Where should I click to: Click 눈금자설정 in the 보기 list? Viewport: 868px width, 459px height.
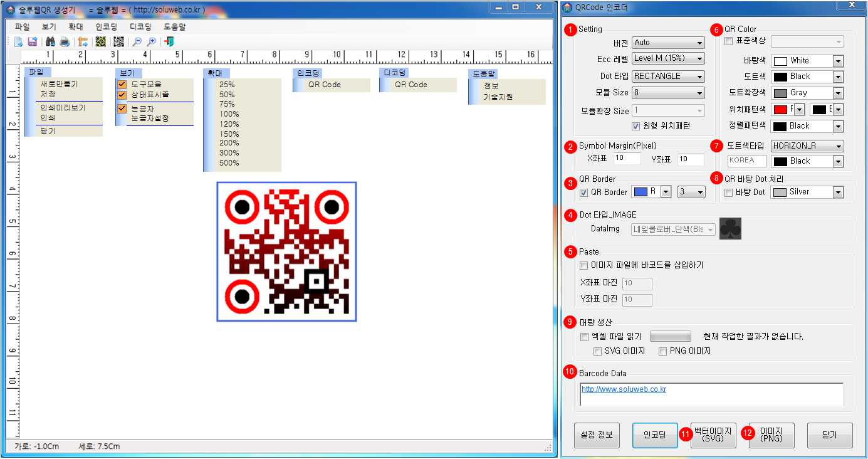[x=150, y=119]
